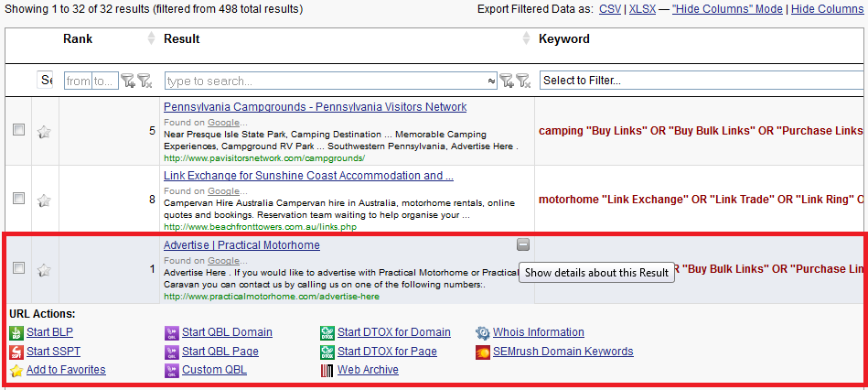Screen dimensions: 868x390
Task: Check the Link Exchange row checkbox
Action: click(19, 199)
